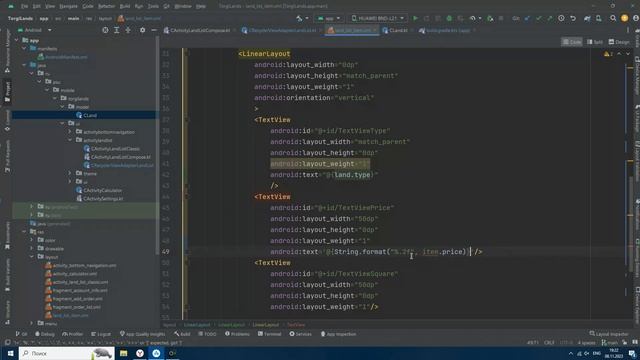The height and width of the screenshot is (360, 640).
Task: Open the Build menu
Action: point(124,6)
